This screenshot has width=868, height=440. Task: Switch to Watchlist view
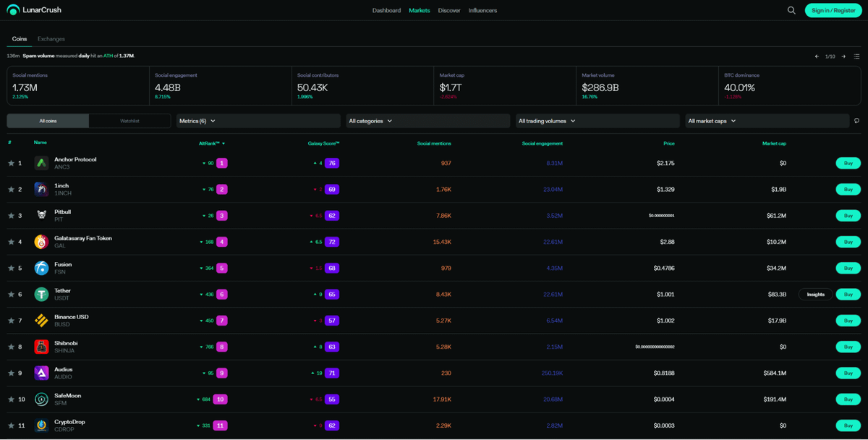129,121
